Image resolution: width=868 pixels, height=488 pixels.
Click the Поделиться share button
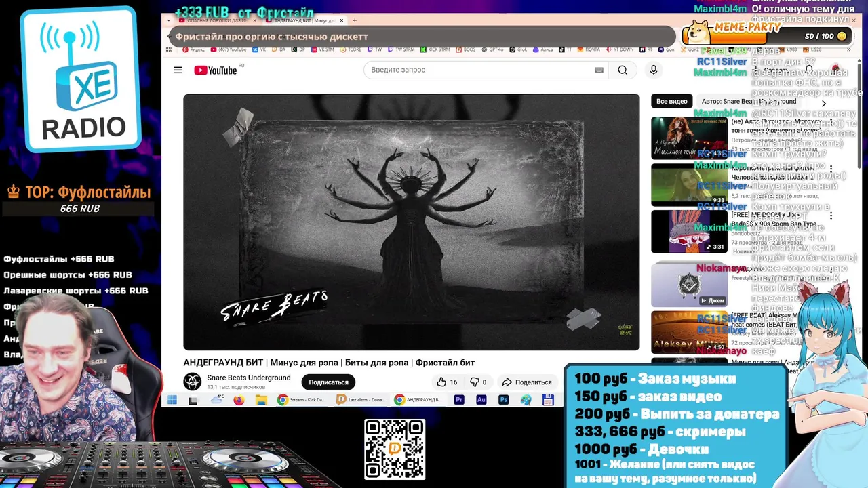(x=527, y=382)
